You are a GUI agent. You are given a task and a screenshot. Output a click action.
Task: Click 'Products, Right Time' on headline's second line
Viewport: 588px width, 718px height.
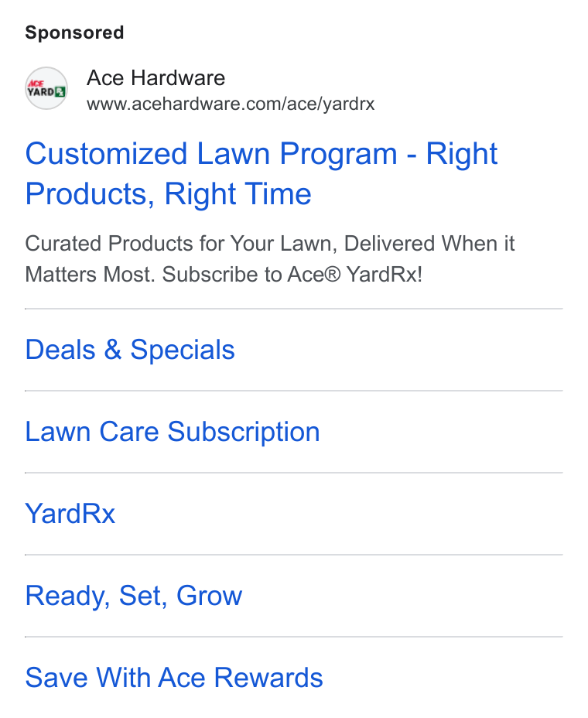pyautogui.click(x=169, y=193)
